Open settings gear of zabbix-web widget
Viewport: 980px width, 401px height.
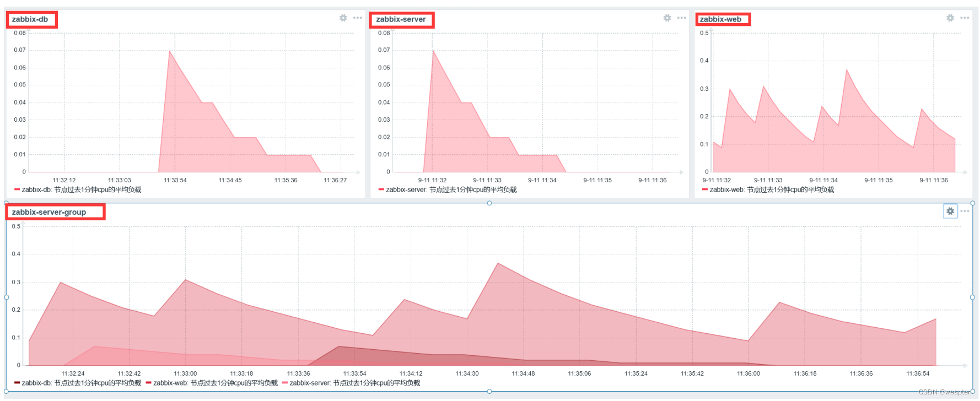click(950, 18)
